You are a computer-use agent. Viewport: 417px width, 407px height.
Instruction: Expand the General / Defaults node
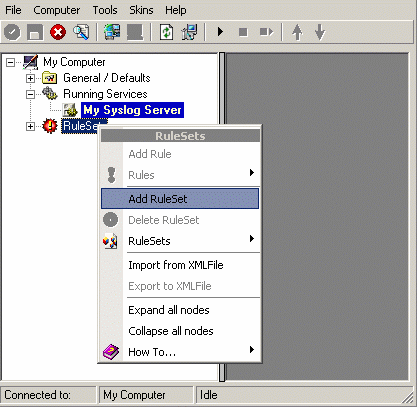pyautogui.click(x=30, y=78)
